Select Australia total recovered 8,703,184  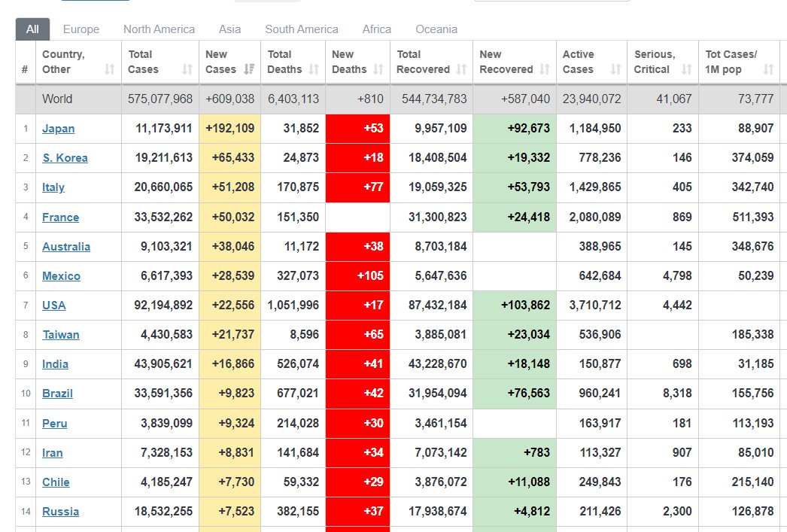click(441, 246)
